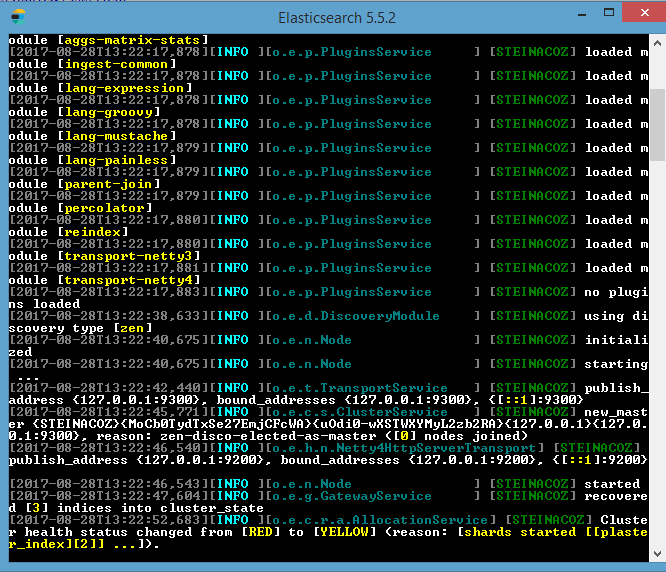The height and width of the screenshot is (572, 666).
Task: Click the o.e.c.s.ClusterService logger name
Action: click(x=360, y=412)
